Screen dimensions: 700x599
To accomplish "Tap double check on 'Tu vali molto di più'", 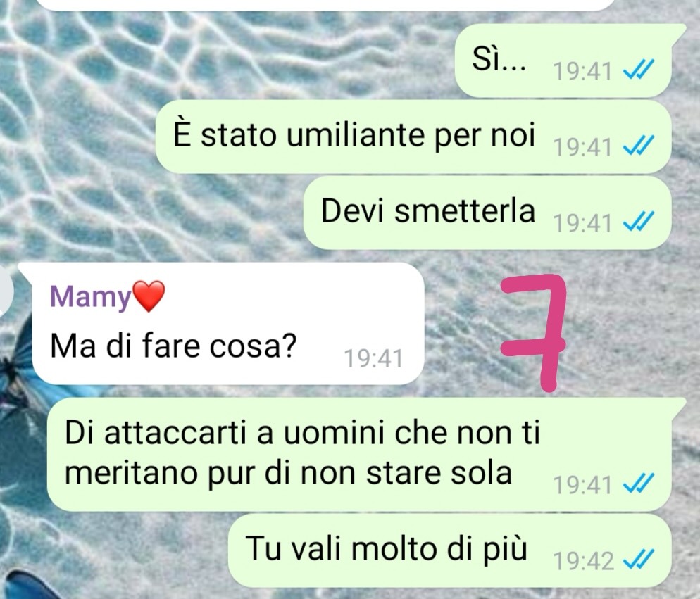I will [639, 560].
